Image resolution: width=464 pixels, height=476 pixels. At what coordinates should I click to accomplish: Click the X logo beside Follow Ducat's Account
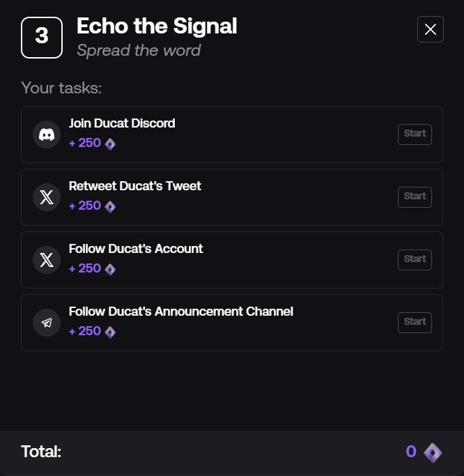[x=47, y=260]
